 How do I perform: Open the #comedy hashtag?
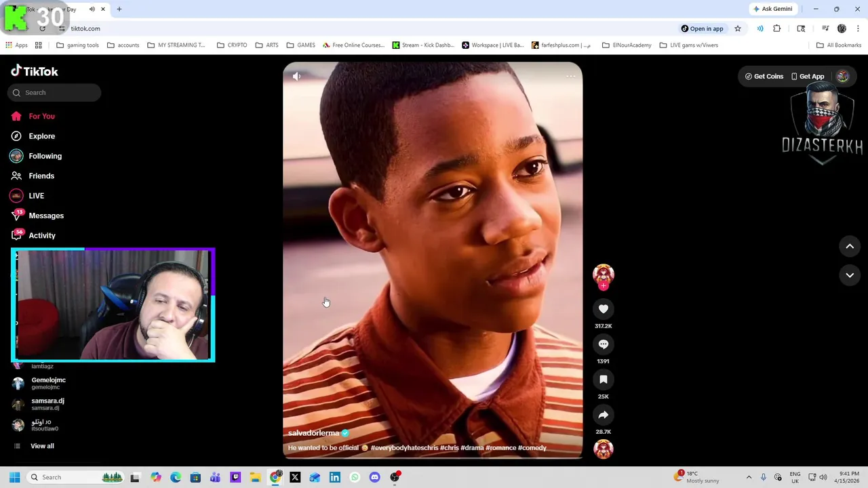tap(532, 448)
